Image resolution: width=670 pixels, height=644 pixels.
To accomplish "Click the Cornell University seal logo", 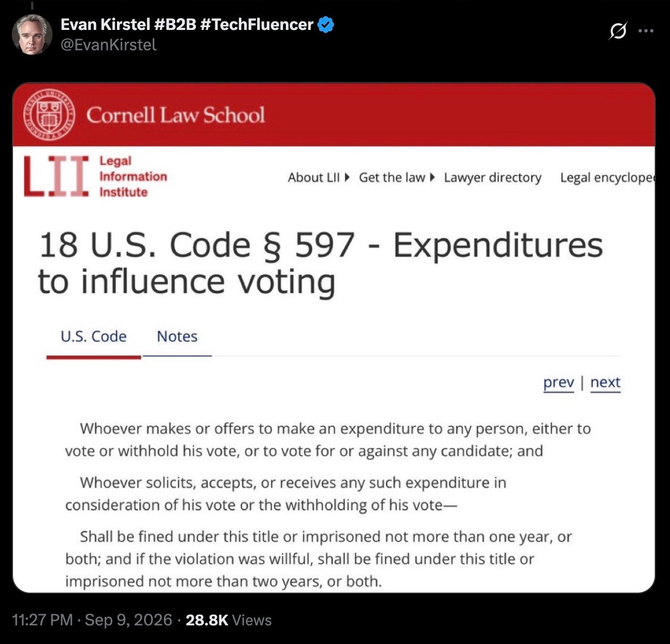I will tap(49, 115).
